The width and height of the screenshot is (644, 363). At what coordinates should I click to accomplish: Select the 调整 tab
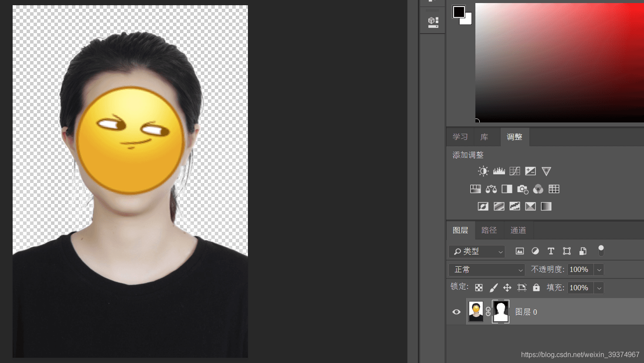coord(515,137)
